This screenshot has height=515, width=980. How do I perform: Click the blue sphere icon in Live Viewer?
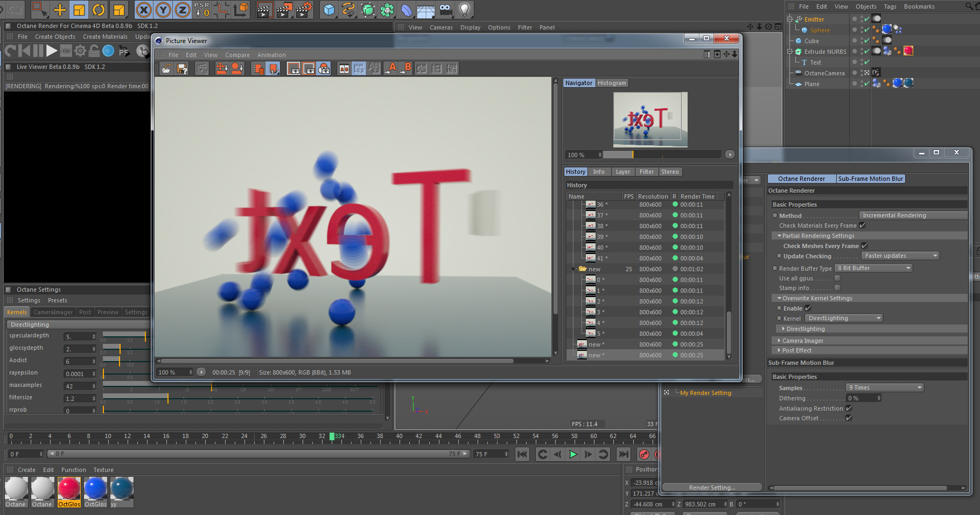[x=108, y=51]
